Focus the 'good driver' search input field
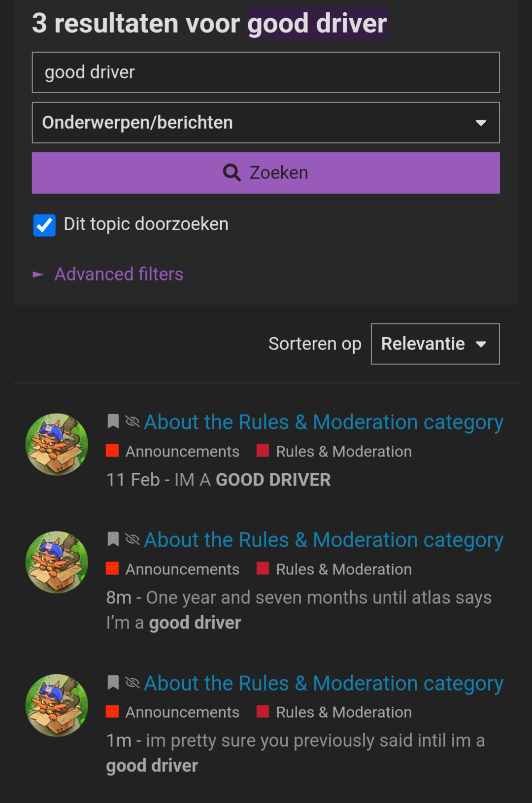 (x=266, y=72)
